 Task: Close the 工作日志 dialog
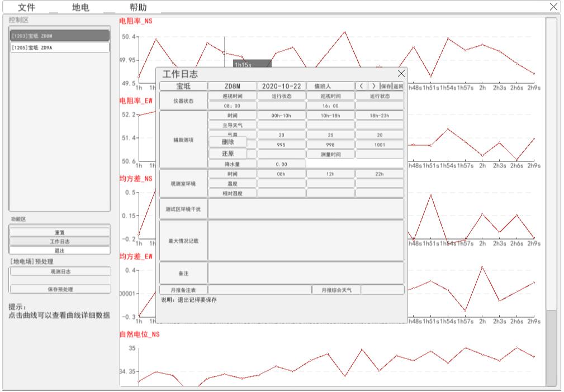401,74
